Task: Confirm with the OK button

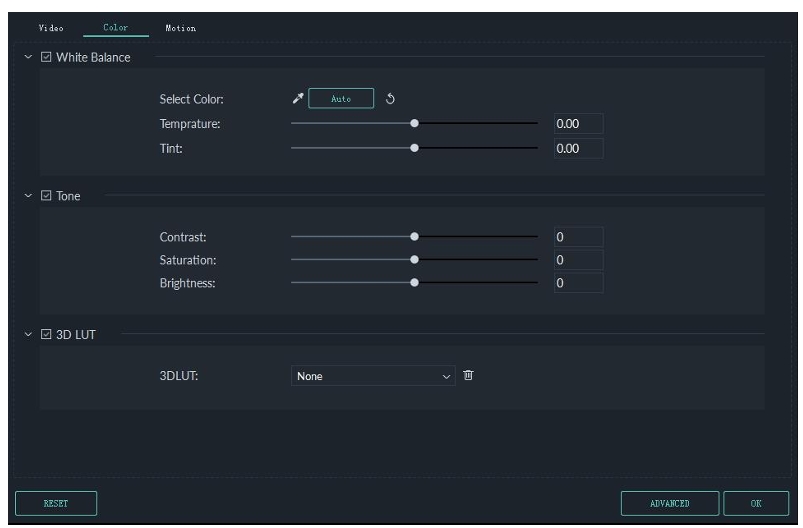Action: 756,503
